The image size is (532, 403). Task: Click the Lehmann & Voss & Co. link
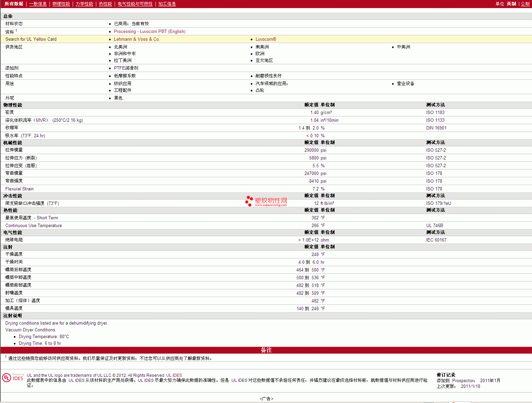(x=137, y=39)
